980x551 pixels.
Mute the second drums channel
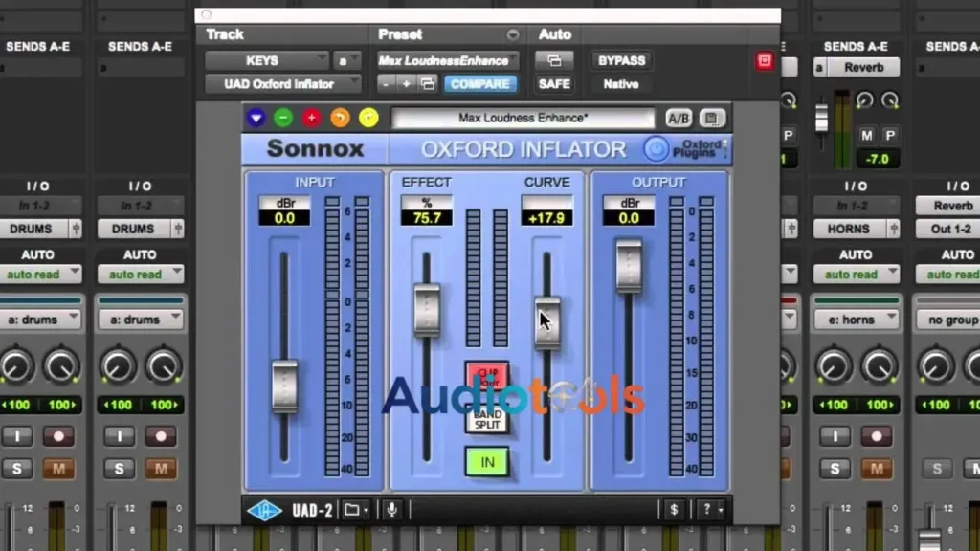tap(161, 469)
